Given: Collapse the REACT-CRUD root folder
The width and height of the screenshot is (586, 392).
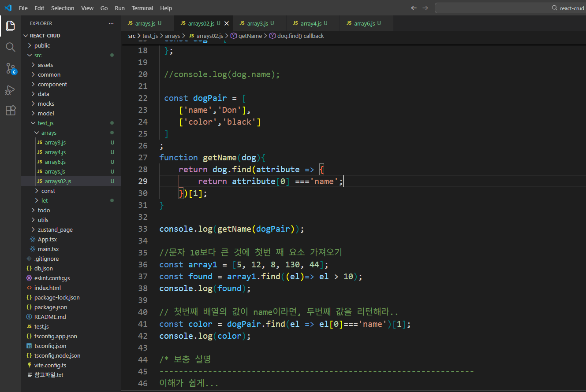Looking at the screenshot, I should tap(26, 36).
